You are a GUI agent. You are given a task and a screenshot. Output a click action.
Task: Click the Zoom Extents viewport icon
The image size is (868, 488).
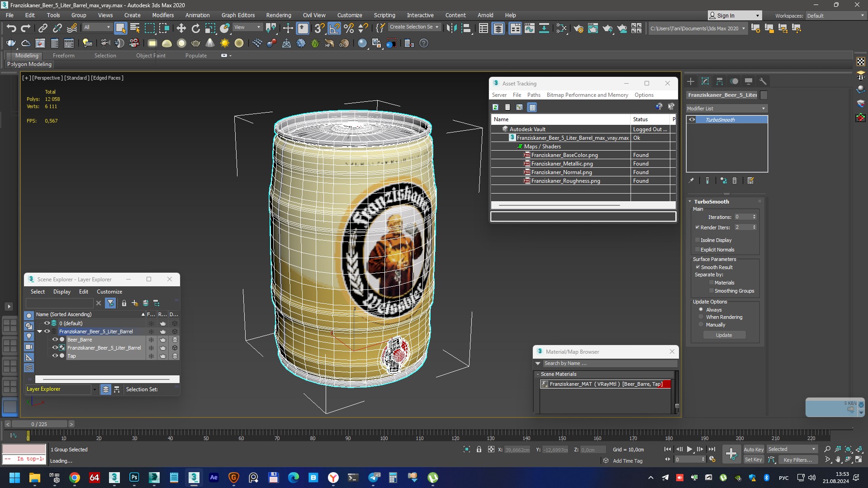(848, 449)
